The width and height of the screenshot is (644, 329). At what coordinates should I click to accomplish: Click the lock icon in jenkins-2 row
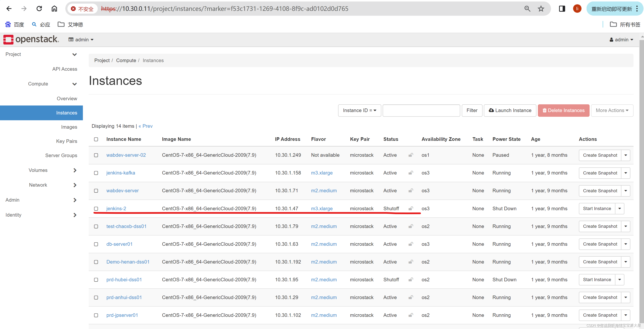click(x=410, y=208)
